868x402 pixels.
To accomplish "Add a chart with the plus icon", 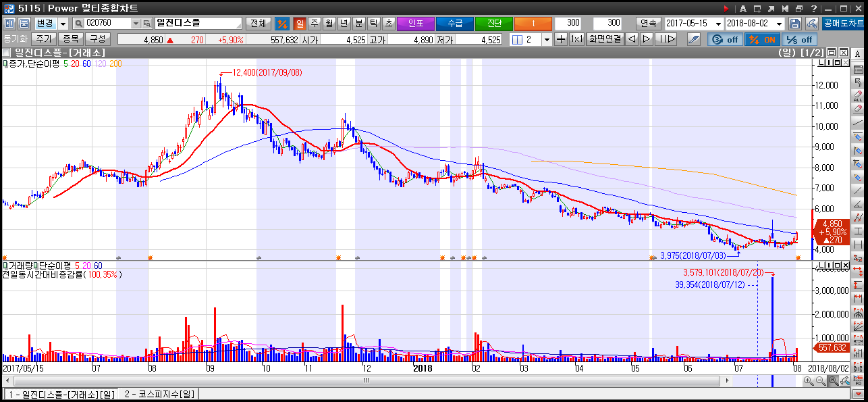I will pyautogui.click(x=561, y=39).
